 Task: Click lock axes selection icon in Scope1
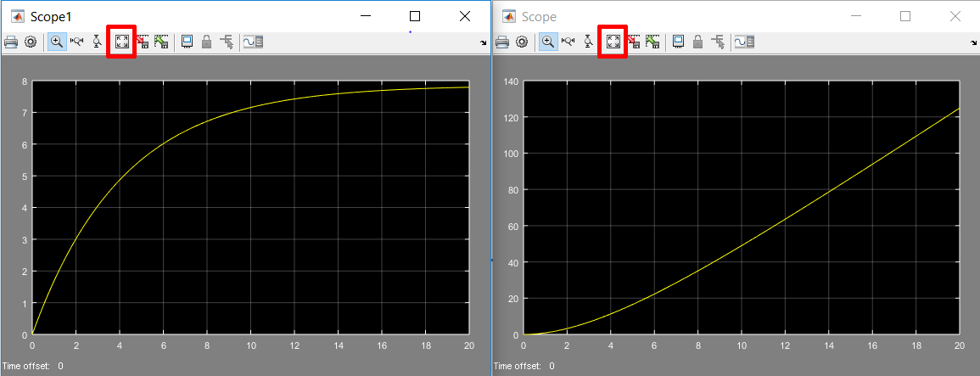[x=207, y=42]
